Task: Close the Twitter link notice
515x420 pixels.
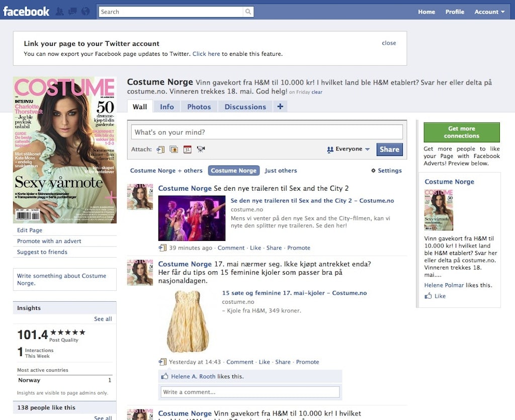Action: click(389, 43)
